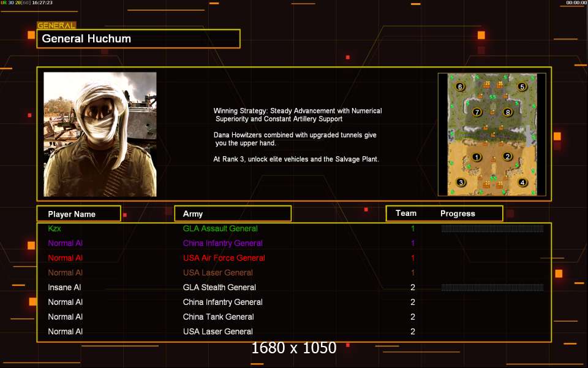Select the brown USA Laser General text
588x368 pixels.
click(218, 272)
